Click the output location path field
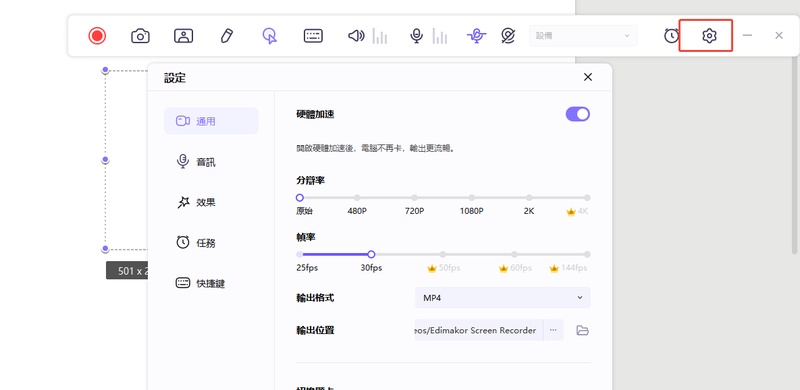Image resolution: width=800 pixels, height=390 pixels. 479,330
